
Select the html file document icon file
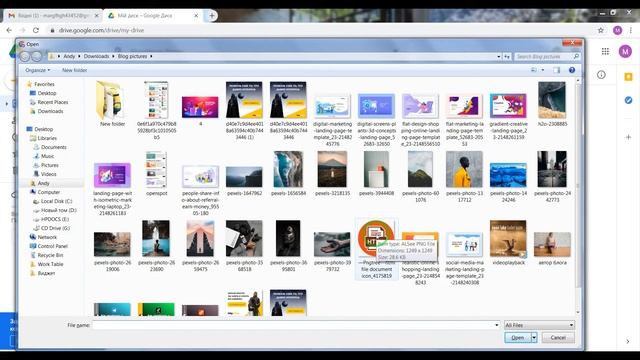tap(376, 249)
